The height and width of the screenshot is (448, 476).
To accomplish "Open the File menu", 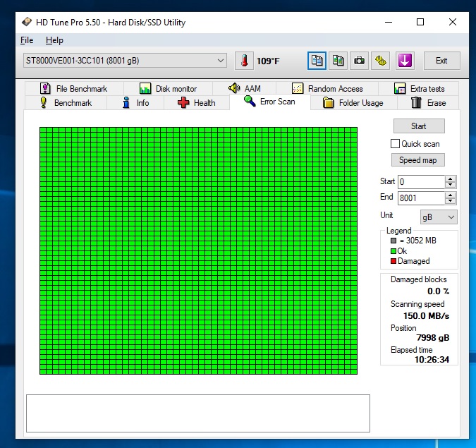I will 27,40.
